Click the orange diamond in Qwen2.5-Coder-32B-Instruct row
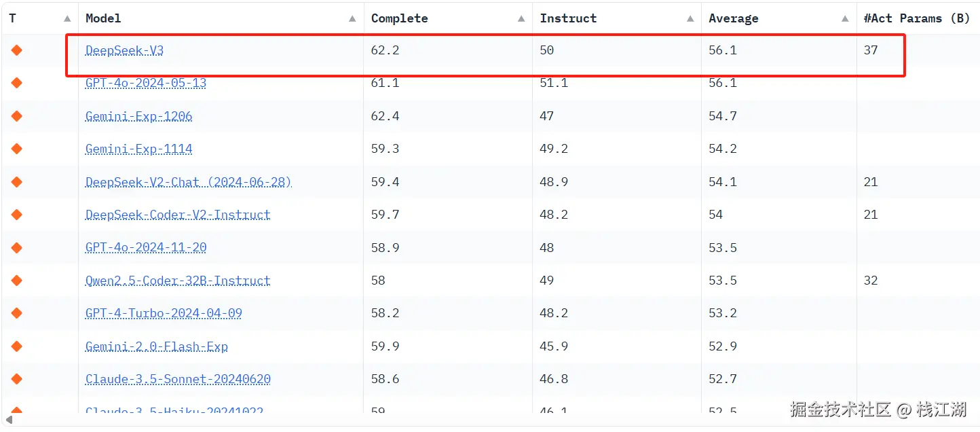This screenshot has width=980, height=432. pos(17,281)
